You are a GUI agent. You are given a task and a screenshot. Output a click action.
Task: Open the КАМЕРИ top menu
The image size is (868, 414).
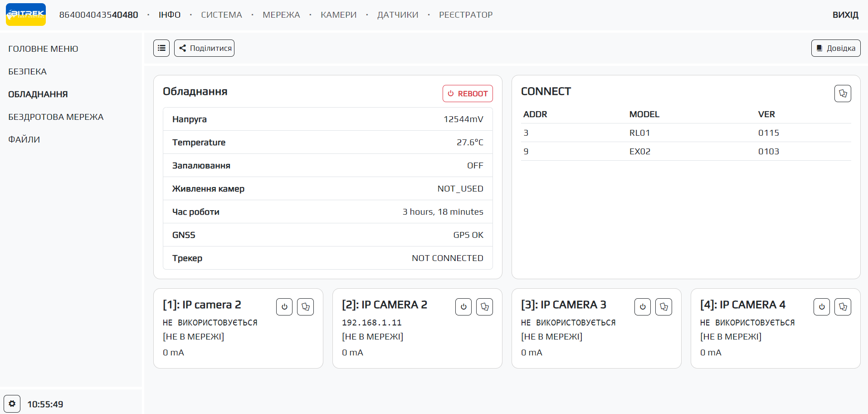pos(338,15)
